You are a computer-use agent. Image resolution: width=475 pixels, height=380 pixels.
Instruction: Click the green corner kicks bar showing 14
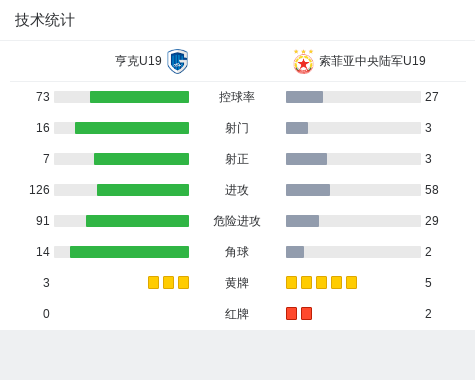(x=129, y=252)
